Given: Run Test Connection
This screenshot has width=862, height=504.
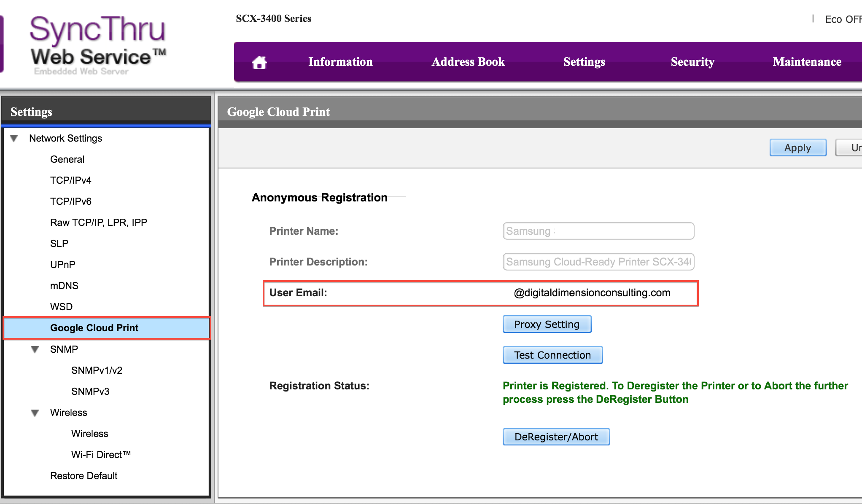Looking at the screenshot, I should [552, 355].
